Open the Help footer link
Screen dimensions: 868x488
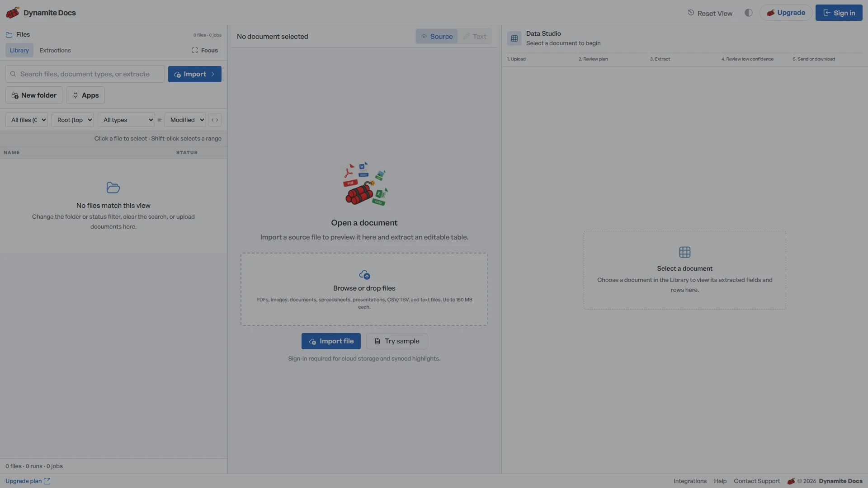click(720, 481)
